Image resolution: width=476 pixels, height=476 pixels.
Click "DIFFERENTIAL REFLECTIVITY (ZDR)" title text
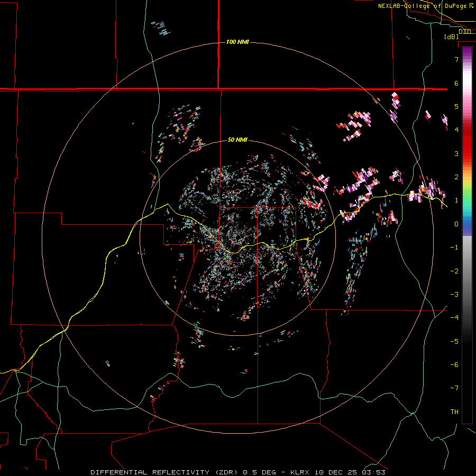(x=165, y=472)
